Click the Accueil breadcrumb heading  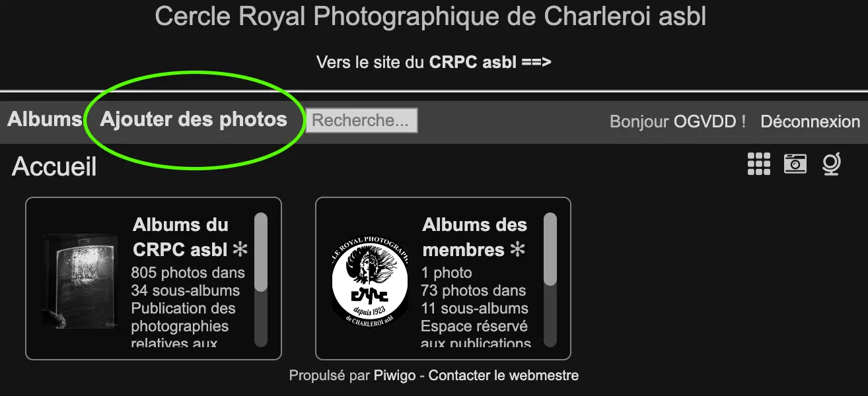coord(54,166)
